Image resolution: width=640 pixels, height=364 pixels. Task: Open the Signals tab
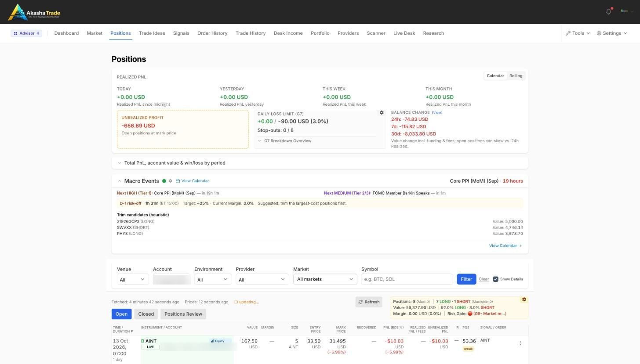[x=181, y=33]
